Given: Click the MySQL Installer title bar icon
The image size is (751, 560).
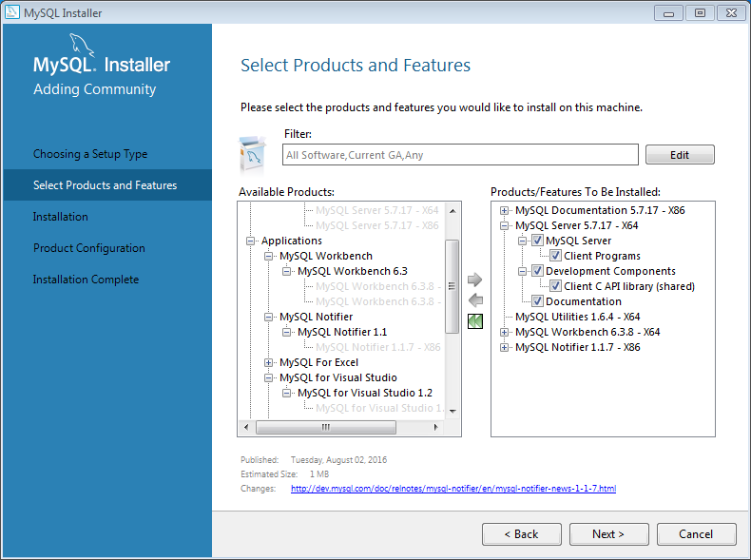Looking at the screenshot, I should point(12,12).
